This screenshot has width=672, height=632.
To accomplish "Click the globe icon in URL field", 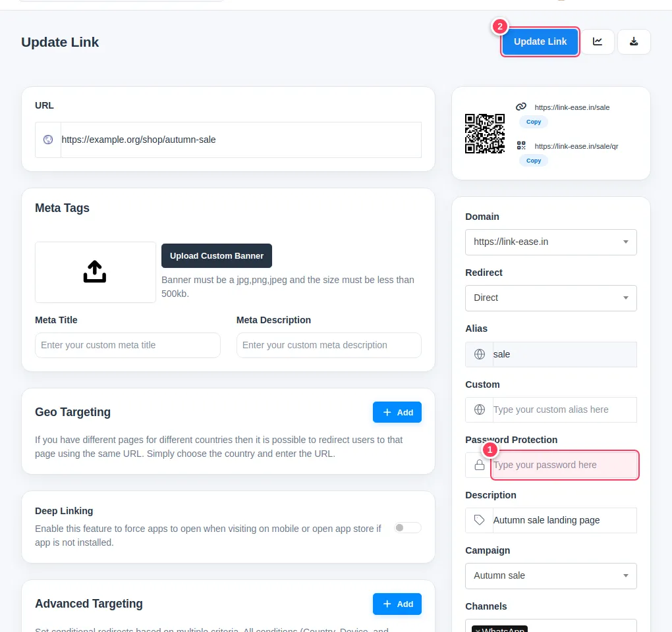I will coord(48,140).
